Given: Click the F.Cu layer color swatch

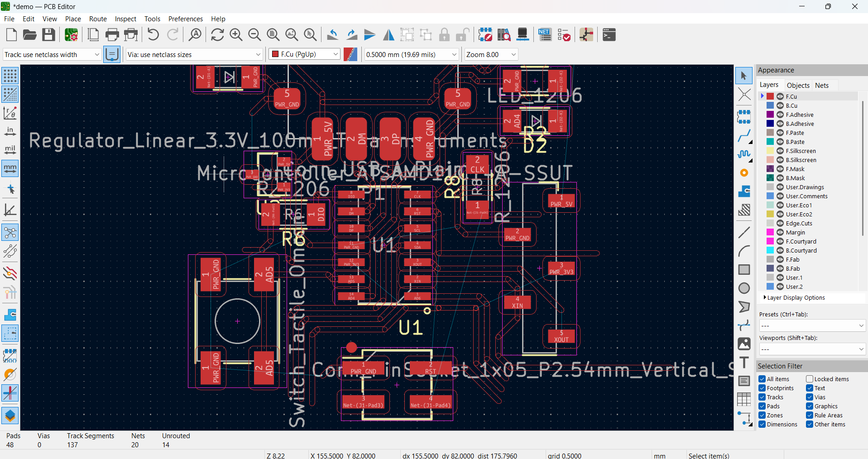Looking at the screenshot, I should 770,96.
